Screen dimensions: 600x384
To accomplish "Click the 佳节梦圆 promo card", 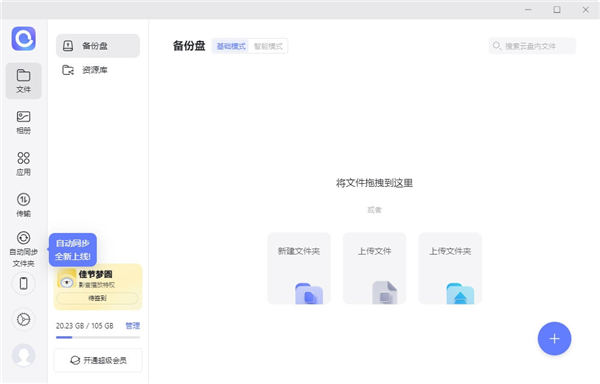I will [98, 287].
